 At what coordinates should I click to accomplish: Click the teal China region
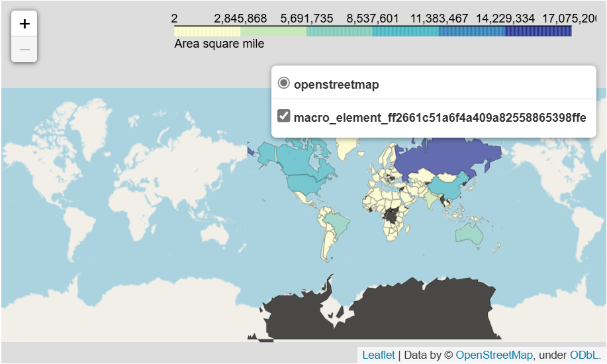446,186
